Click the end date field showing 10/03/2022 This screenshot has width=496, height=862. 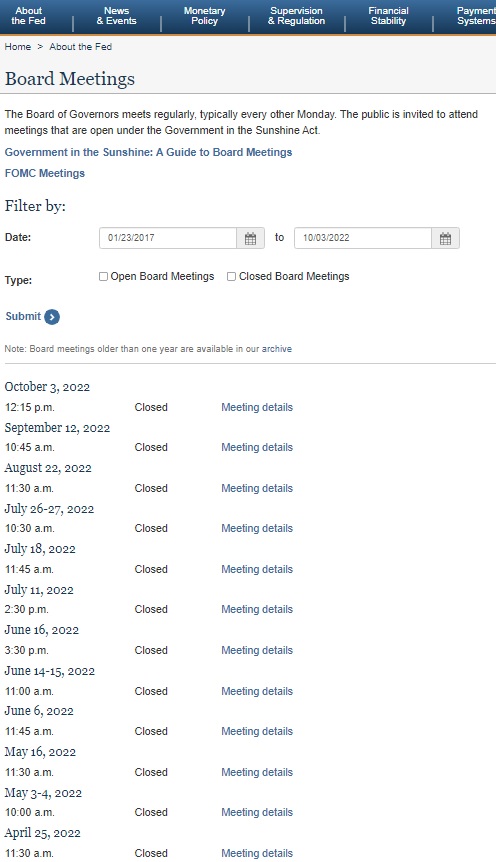click(x=363, y=238)
